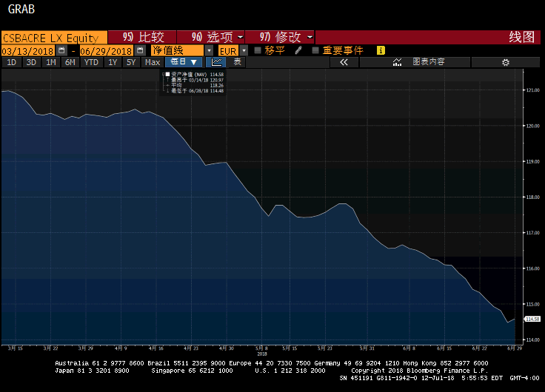Collapse panel with double left arrows

click(343, 62)
